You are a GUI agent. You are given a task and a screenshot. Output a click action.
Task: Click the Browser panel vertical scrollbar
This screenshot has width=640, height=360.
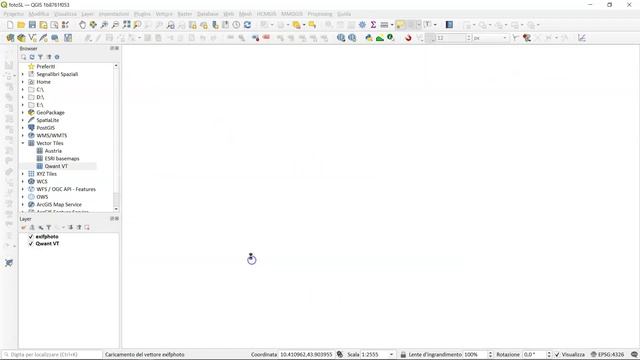click(x=116, y=137)
